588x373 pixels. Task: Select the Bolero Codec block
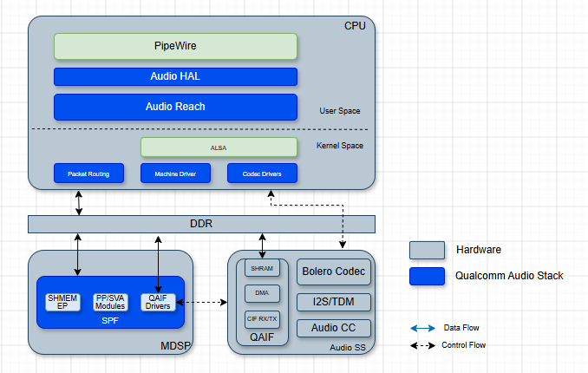point(334,272)
